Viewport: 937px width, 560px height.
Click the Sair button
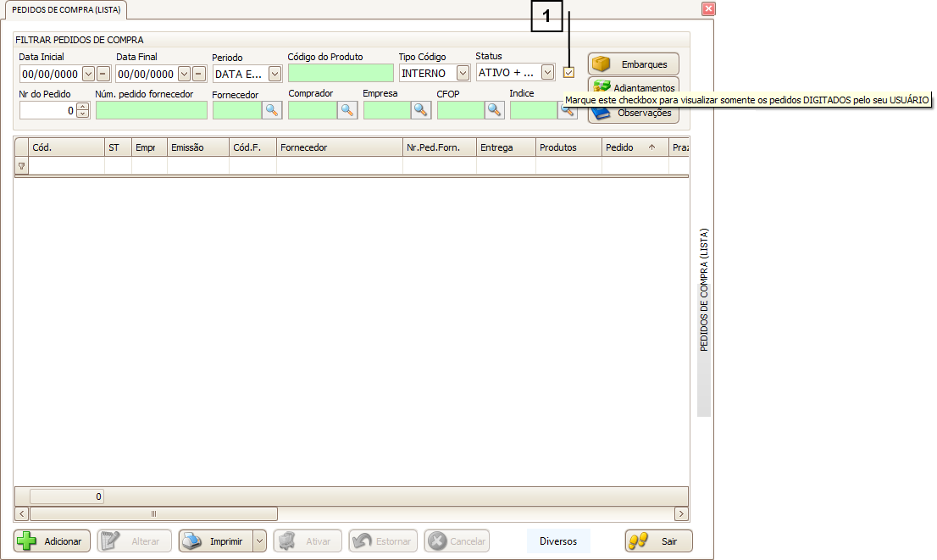tap(658, 541)
